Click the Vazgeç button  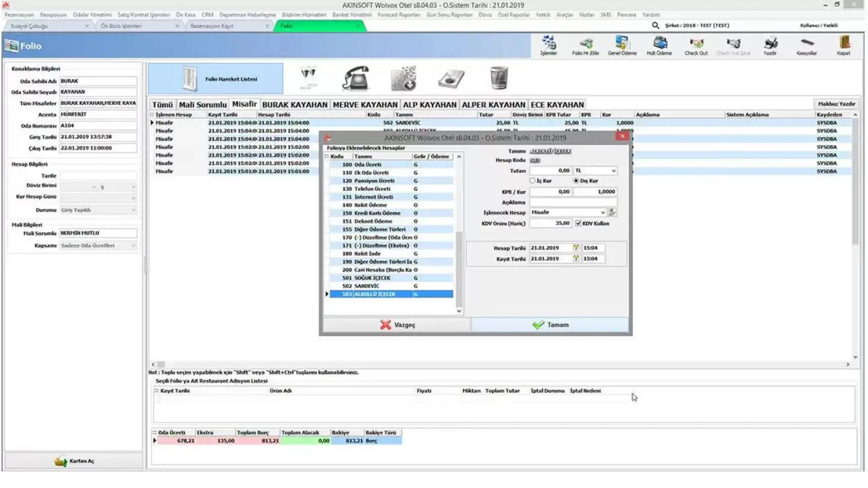(397, 325)
